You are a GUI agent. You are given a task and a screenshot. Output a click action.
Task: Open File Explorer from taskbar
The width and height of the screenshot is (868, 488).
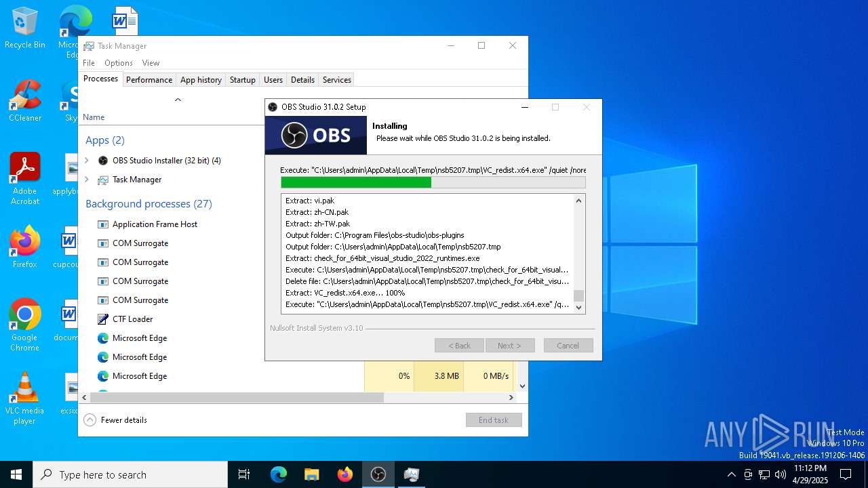point(311,474)
